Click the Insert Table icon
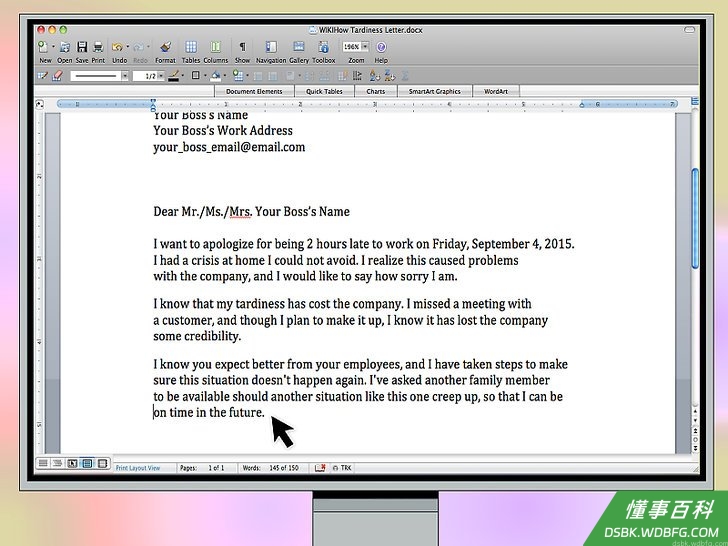This screenshot has height=546, width=728. pyautogui.click(x=238, y=76)
